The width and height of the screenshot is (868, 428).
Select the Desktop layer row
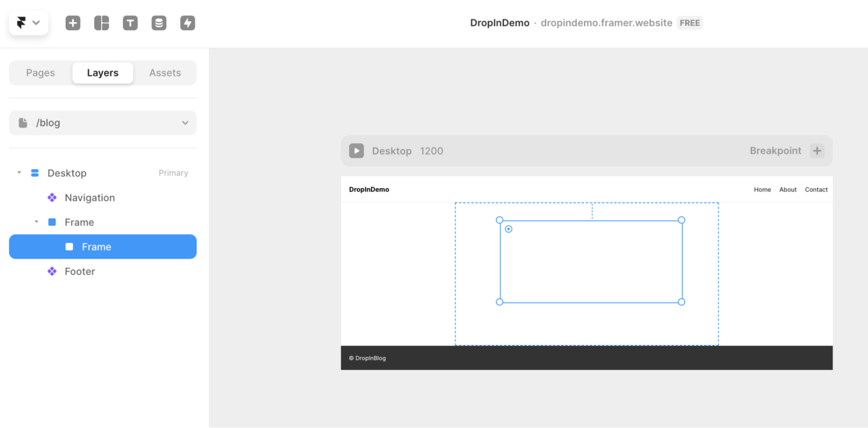[103, 173]
